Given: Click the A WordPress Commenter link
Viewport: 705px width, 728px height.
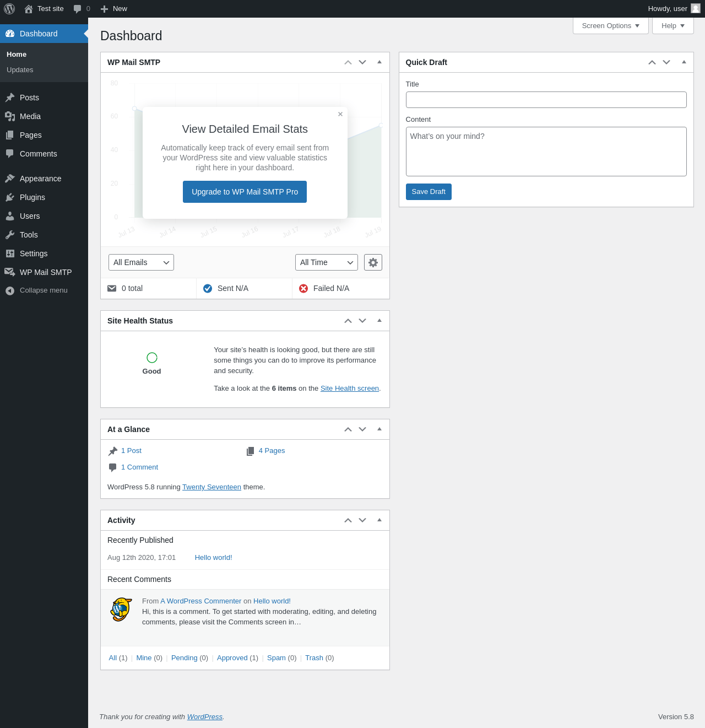Looking at the screenshot, I should coord(201,601).
